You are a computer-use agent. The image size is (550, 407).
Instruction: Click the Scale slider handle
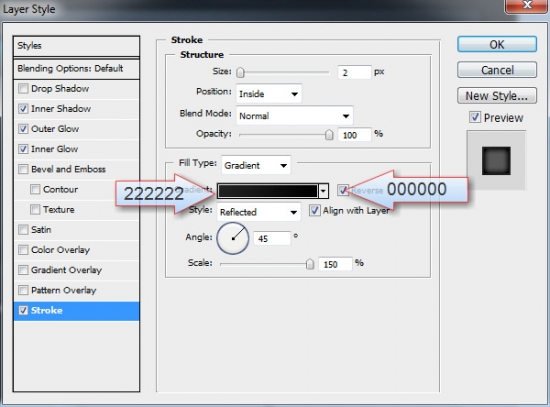click(310, 264)
